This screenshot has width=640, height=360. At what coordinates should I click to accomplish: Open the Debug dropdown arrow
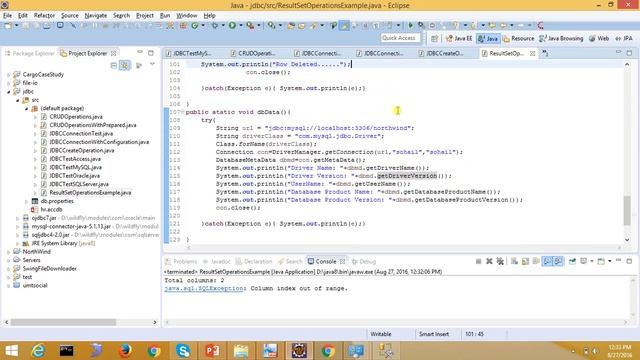(x=223, y=26)
